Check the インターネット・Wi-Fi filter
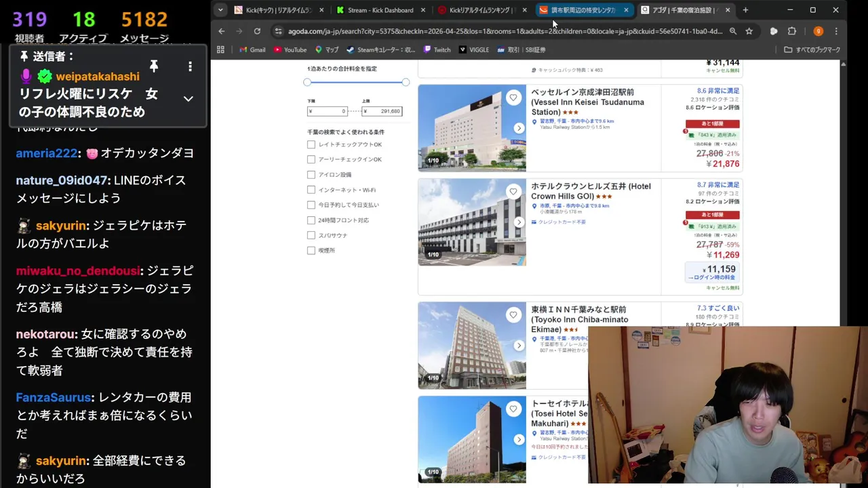This screenshot has height=488, width=868. (311, 190)
